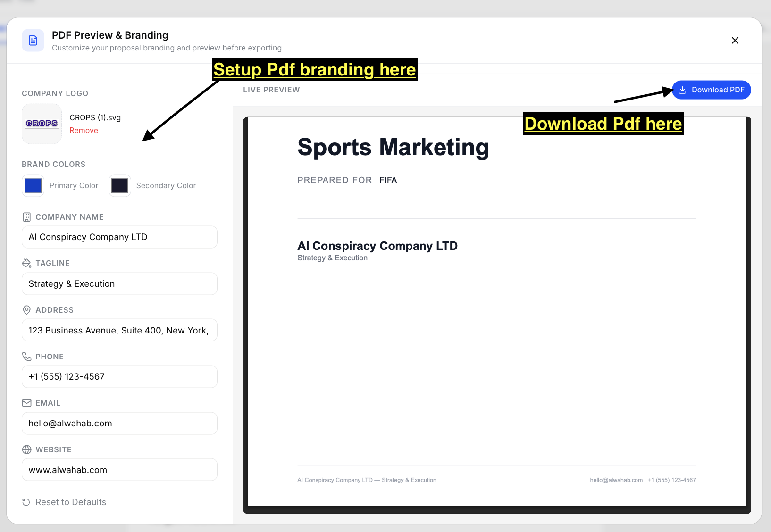771x532 pixels.
Task: Close the PDF Preview & Branding dialog
Action: pos(735,41)
